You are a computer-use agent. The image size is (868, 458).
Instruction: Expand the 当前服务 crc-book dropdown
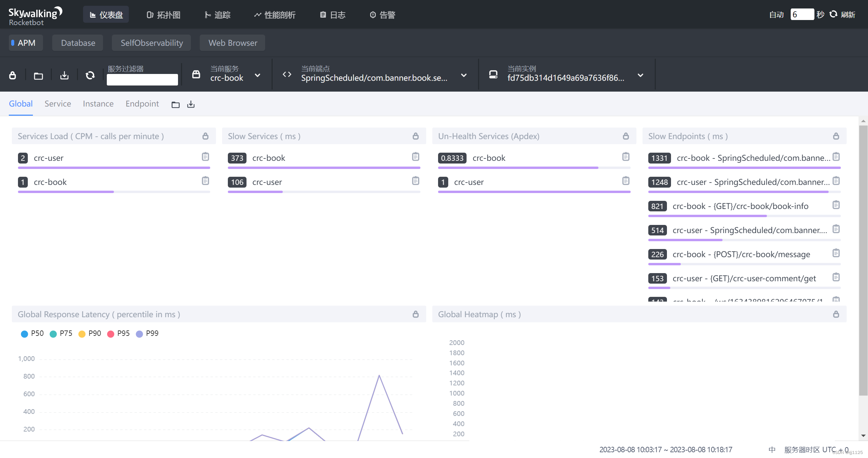coord(258,75)
